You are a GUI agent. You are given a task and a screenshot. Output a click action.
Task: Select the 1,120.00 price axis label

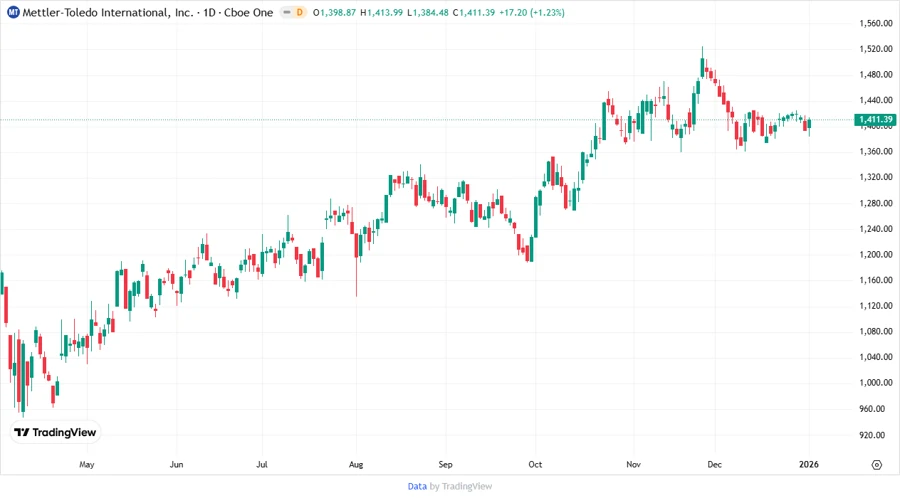point(876,306)
